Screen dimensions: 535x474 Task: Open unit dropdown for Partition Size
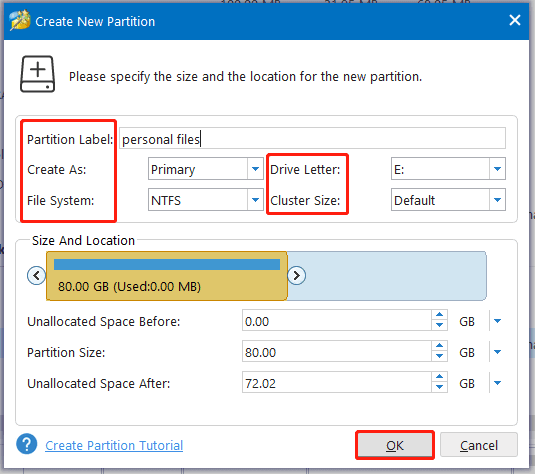click(497, 351)
